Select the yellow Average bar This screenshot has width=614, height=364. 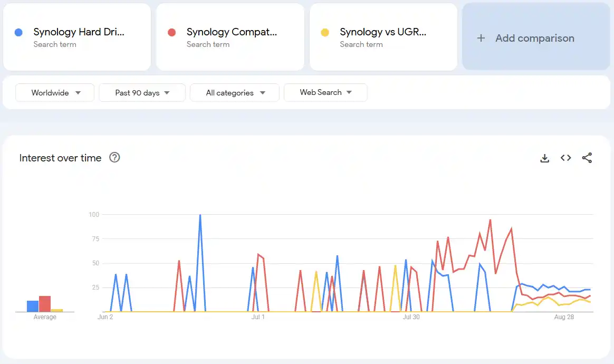pyautogui.click(x=57, y=310)
